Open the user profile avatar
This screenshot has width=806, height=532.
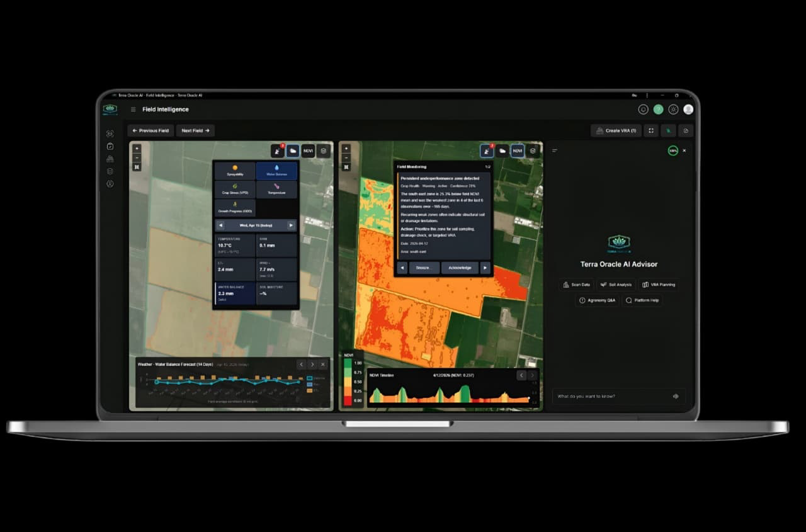688,110
